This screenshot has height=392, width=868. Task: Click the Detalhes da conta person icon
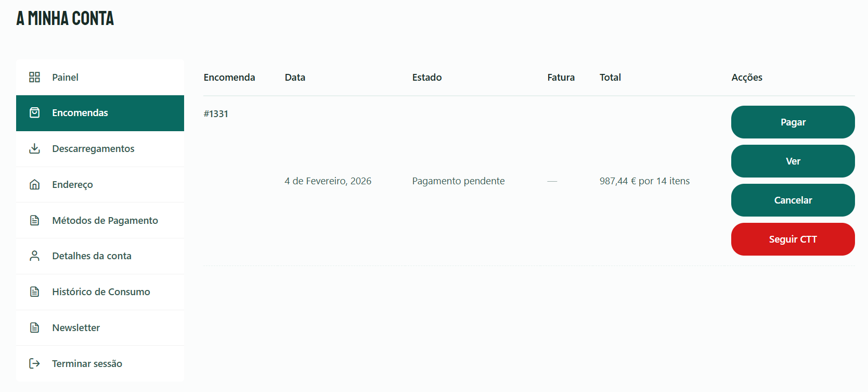(34, 256)
